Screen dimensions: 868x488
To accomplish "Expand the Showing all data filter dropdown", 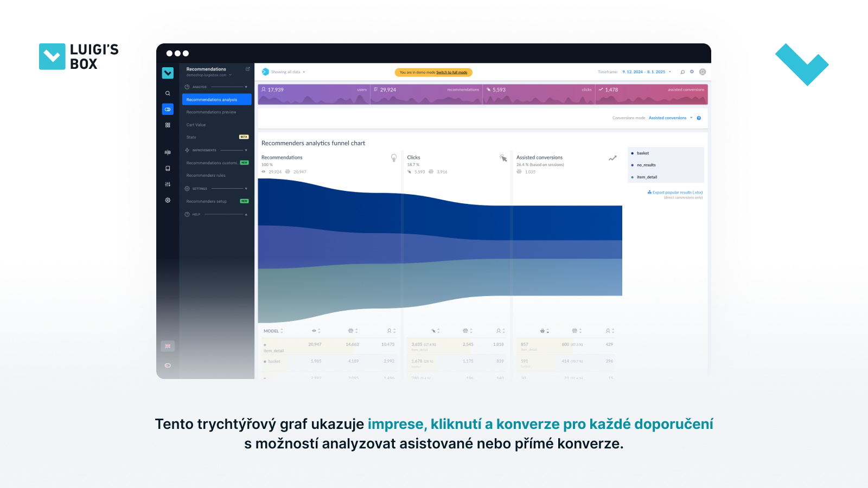I will pos(288,72).
